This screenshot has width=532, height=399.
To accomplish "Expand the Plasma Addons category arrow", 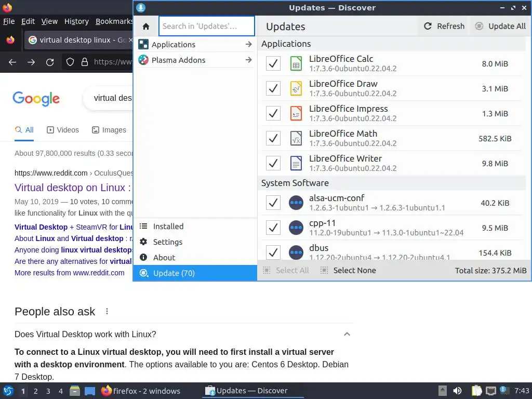I will coord(249,60).
